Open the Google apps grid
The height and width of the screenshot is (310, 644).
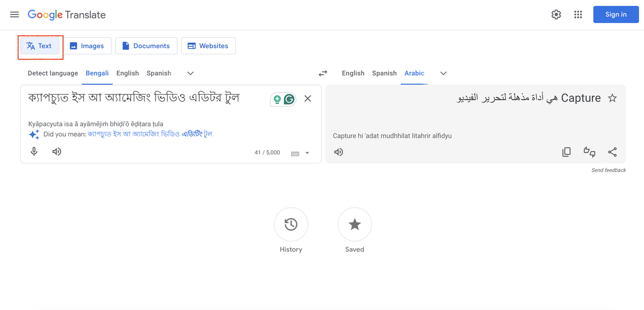(578, 15)
